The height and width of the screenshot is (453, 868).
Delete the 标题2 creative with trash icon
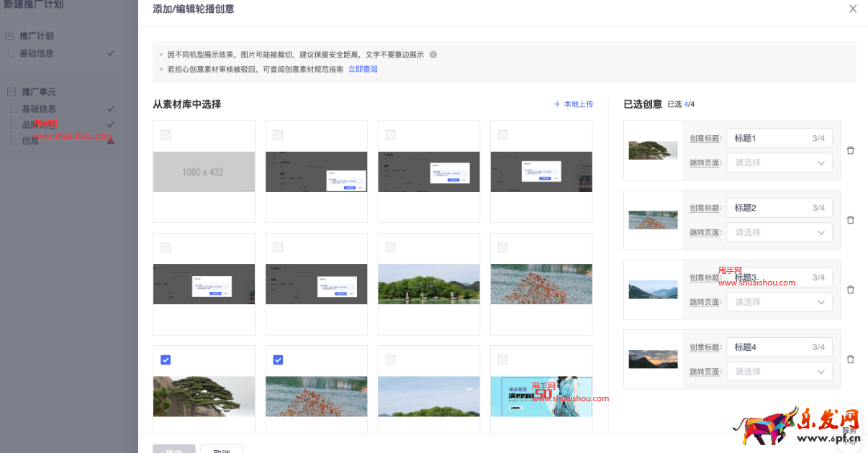point(850,220)
